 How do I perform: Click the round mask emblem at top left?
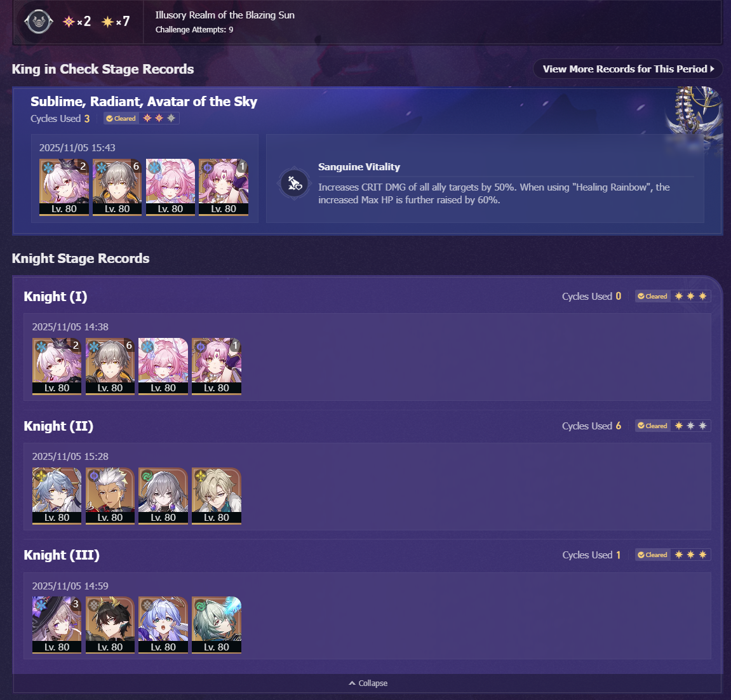38,22
